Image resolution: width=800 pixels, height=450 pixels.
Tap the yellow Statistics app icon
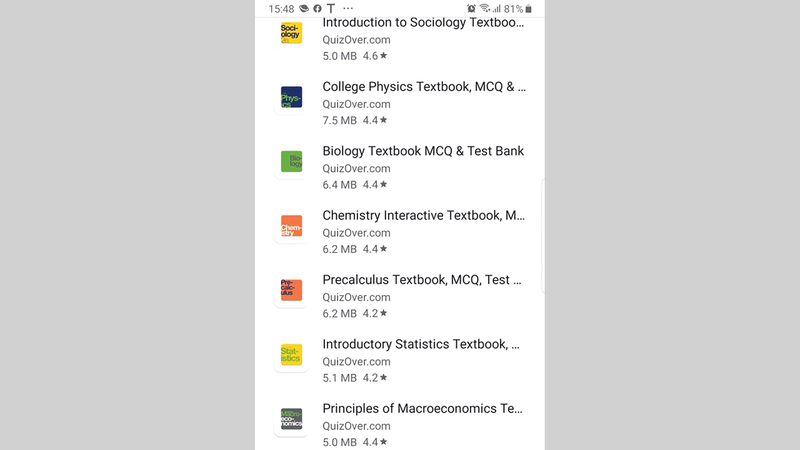click(291, 355)
